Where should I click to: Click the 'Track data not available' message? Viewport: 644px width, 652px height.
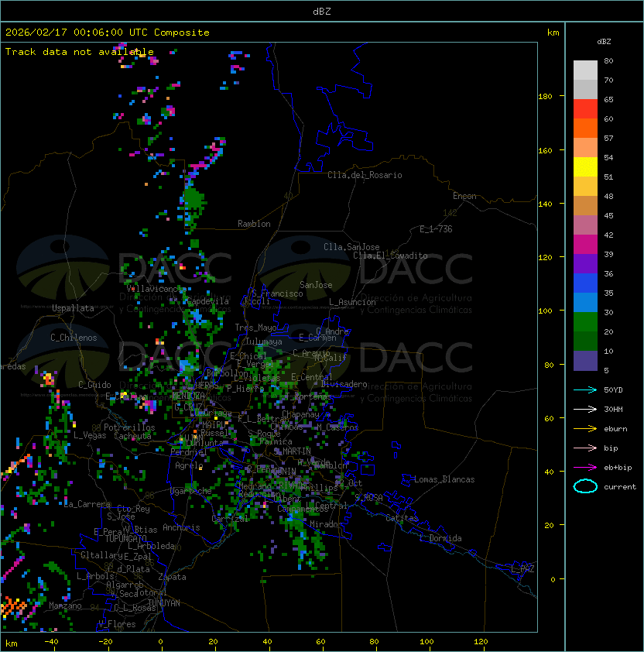click(80, 52)
